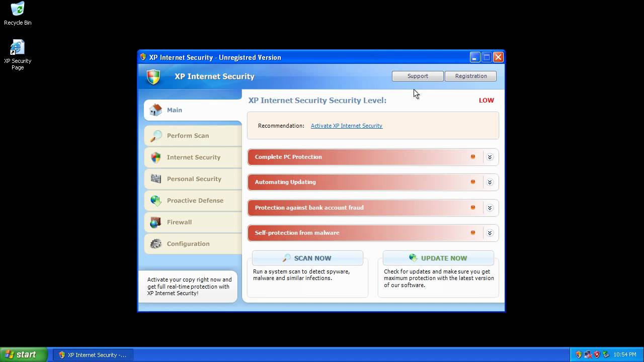Open the Firewall tab
Image resolution: width=644 pixels, height=362 pixels.
193,222
